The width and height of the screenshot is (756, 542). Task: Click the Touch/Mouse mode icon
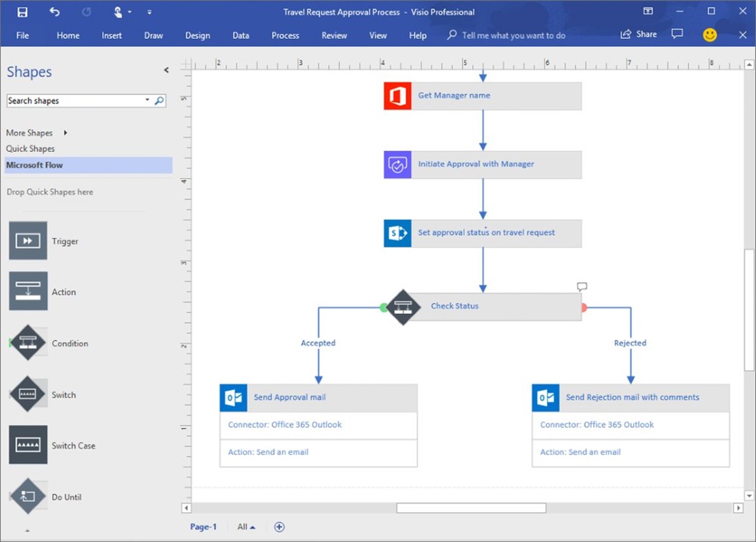119,12
